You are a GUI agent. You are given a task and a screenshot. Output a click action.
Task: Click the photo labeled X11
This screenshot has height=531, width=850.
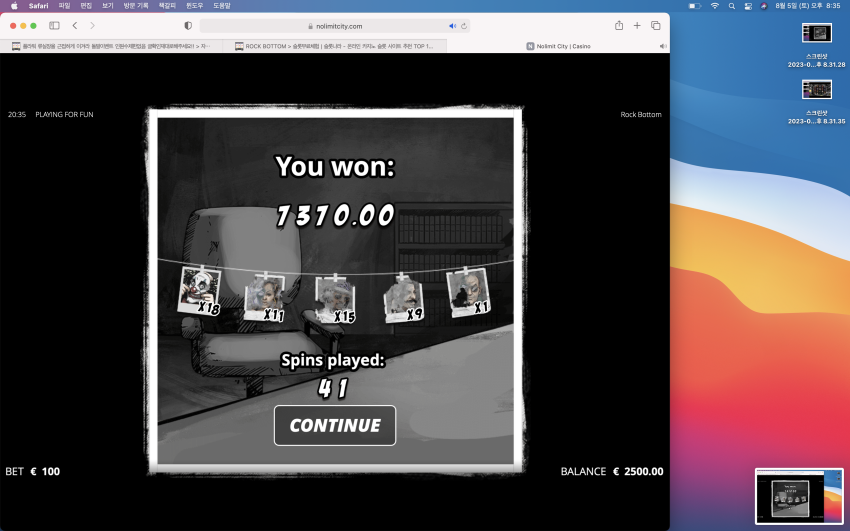click(265, 297)
